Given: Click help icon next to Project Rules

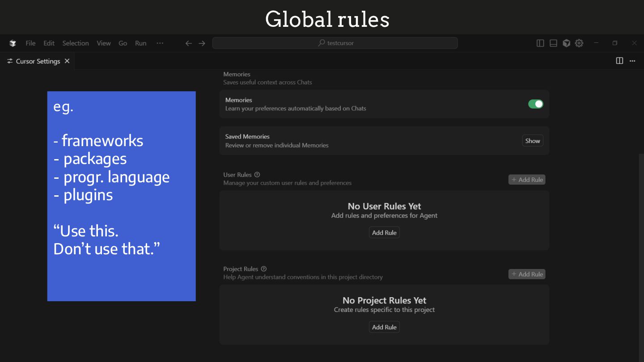Looking at the screenshot, I should tap(264, 269).
